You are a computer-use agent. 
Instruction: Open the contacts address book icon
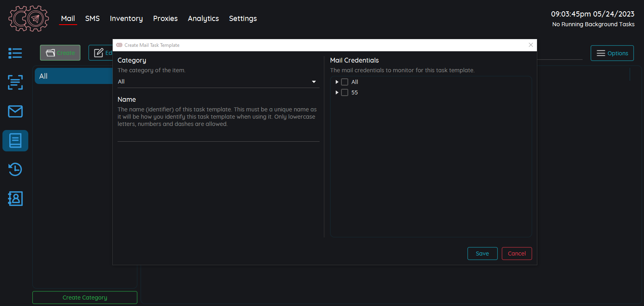coord(15,199)
